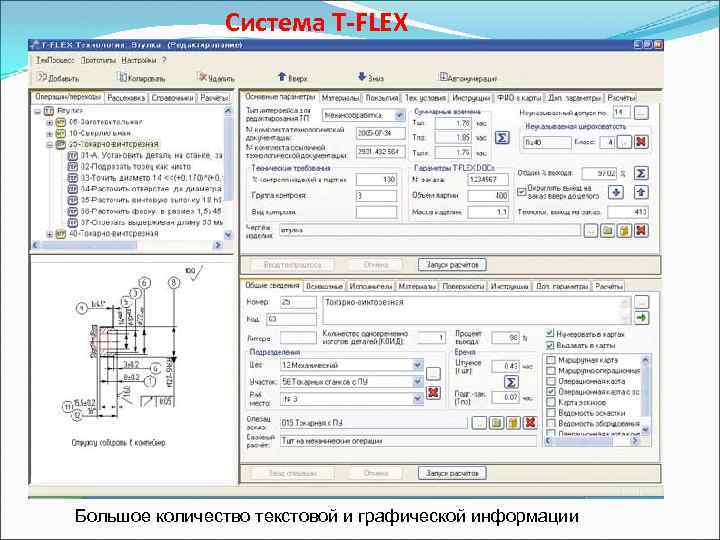Enable Операционная карта checkbox
Viewport: 720px width, 540px height.
coord(551,381)
